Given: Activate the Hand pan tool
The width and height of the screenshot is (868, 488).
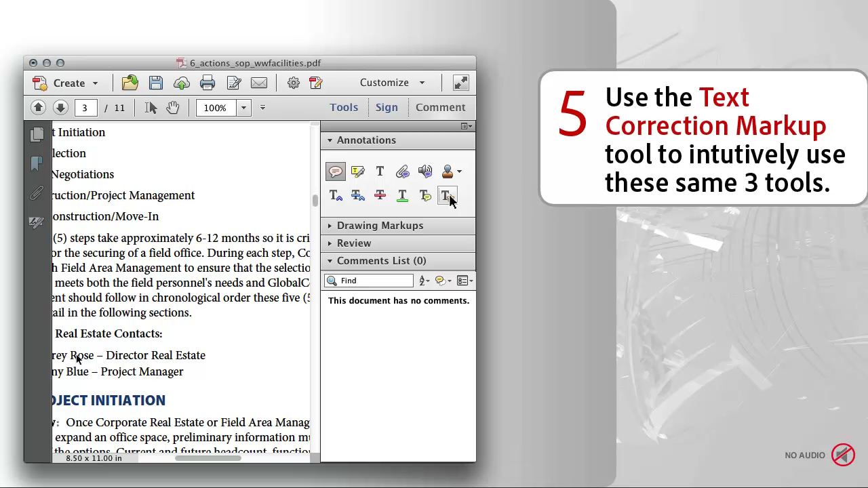Looking at the screenshot, I should tap(173, 108).
